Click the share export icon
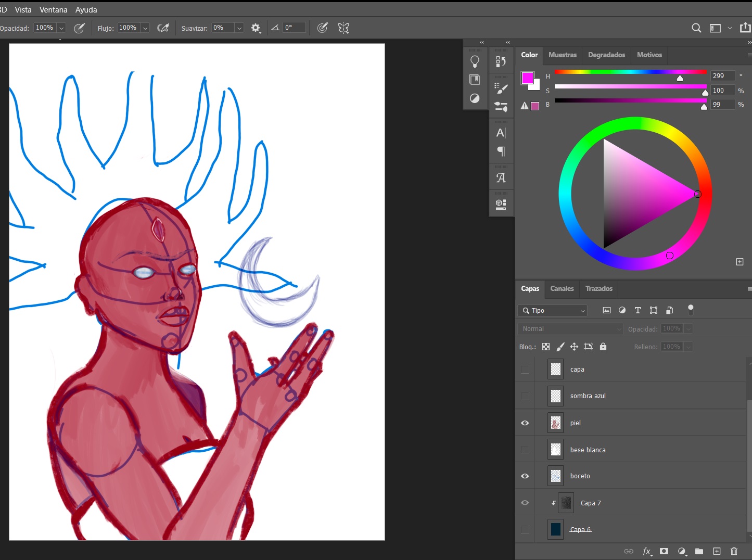Image resolution: width=752 pixels, height=560 pixels. (745, 28)
